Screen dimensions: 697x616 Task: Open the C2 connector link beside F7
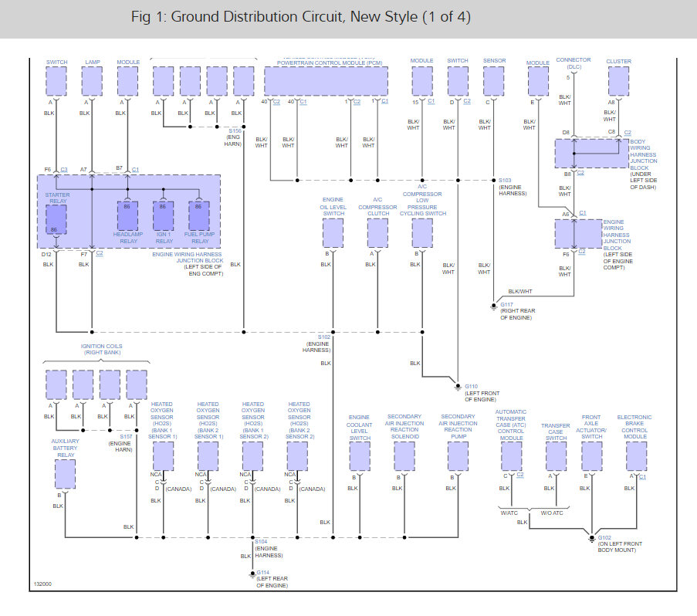coord(100,253)
